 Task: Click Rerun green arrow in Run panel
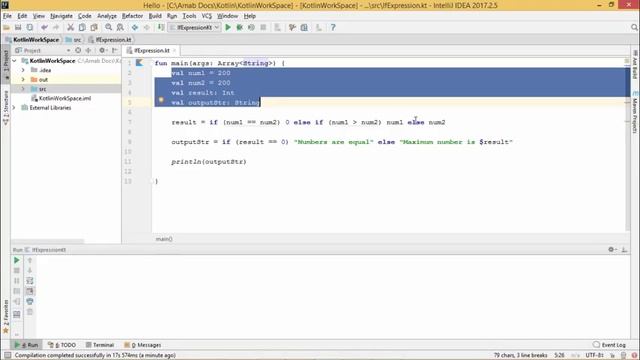click(17, 260)
